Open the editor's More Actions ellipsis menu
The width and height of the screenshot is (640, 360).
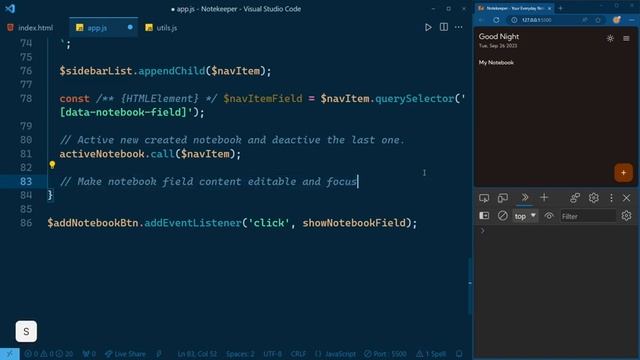tap(459, 27)
